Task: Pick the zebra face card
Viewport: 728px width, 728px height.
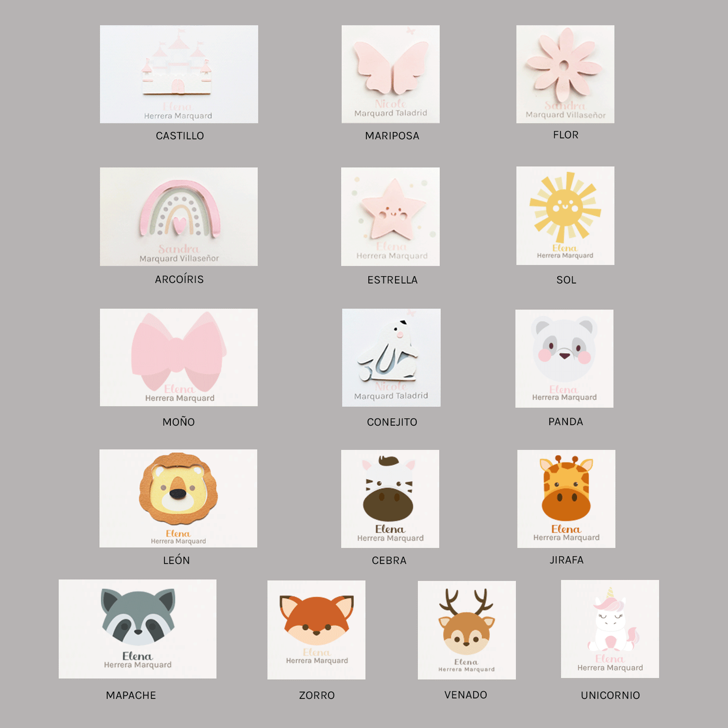Action: pos(390,499)
